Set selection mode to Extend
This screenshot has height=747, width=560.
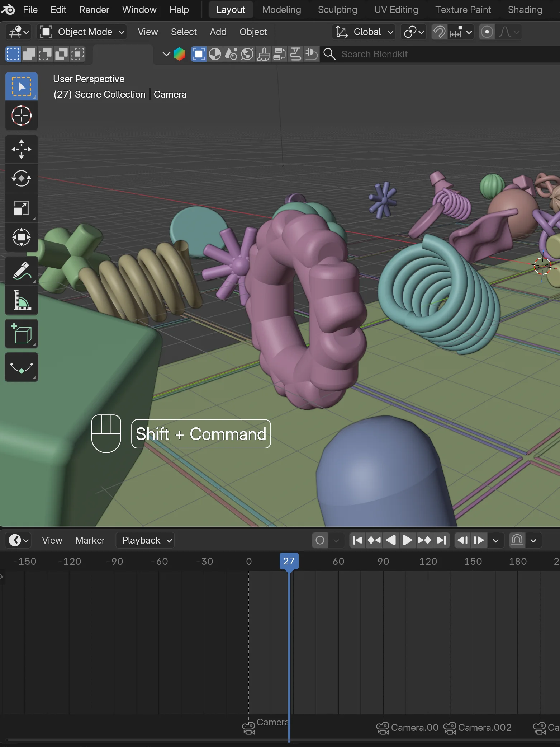pyautogui.click(x=29, y=54)
